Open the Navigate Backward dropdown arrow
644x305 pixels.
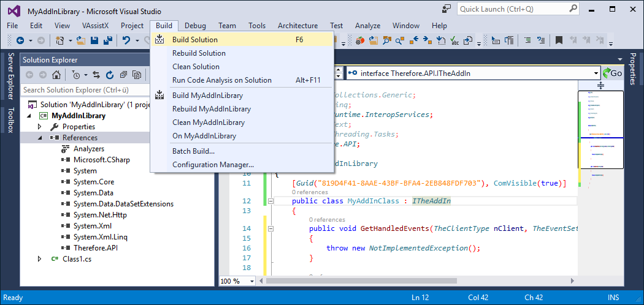tap(30, 40)
